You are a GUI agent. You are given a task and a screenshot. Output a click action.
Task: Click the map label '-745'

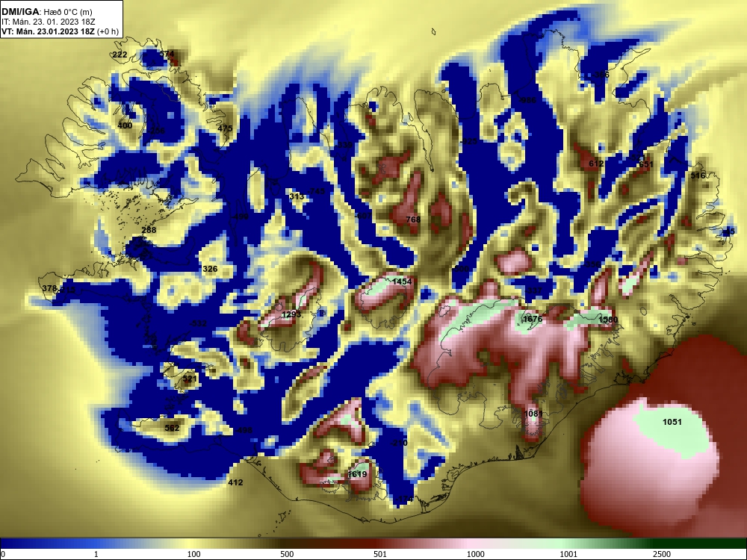pyautogui.click(x=316, y=191)
